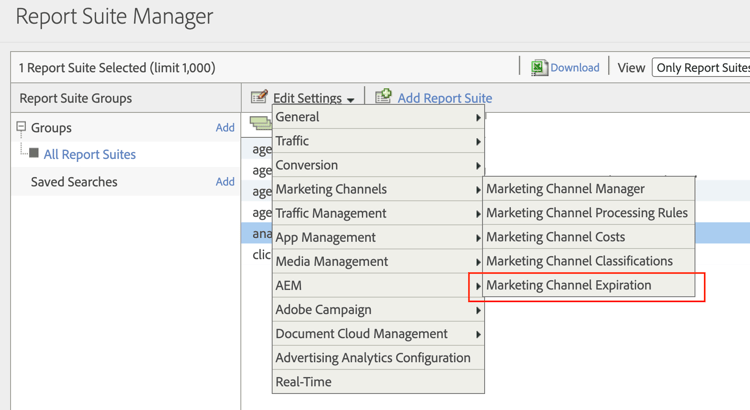Select Marketing Channel Expiration menu item
750x410 pixels.
[x=568, y=285]
